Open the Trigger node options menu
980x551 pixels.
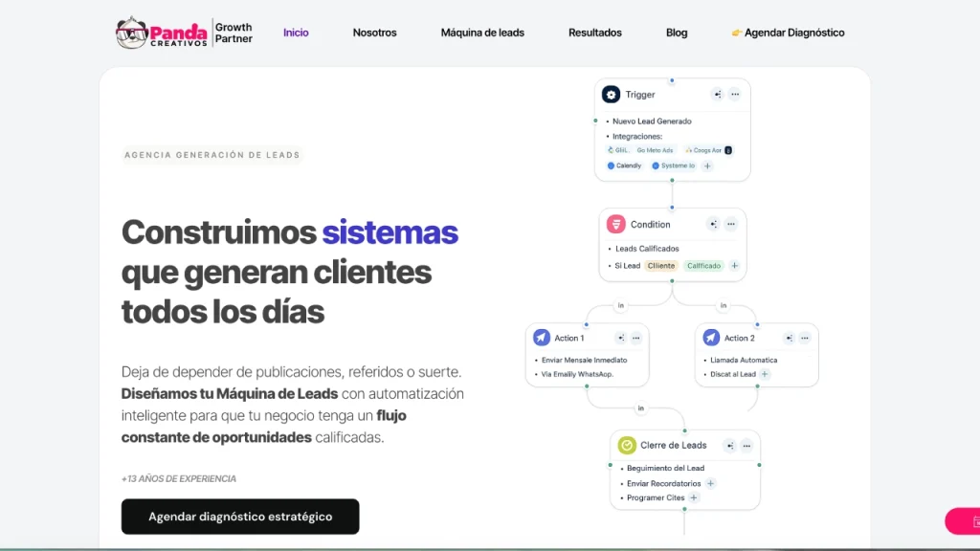tap(735, 94)
